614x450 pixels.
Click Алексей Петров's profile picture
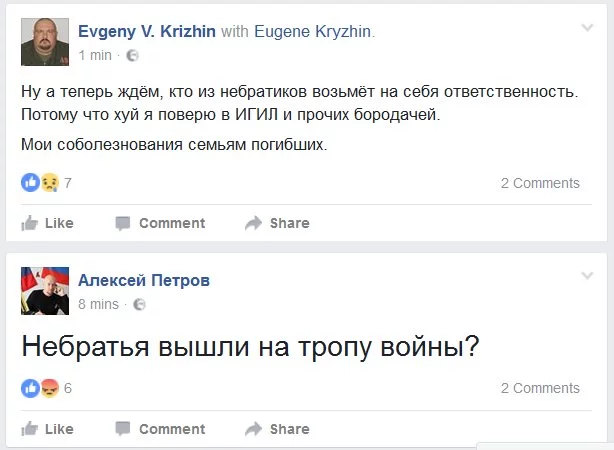pos(45,290)
